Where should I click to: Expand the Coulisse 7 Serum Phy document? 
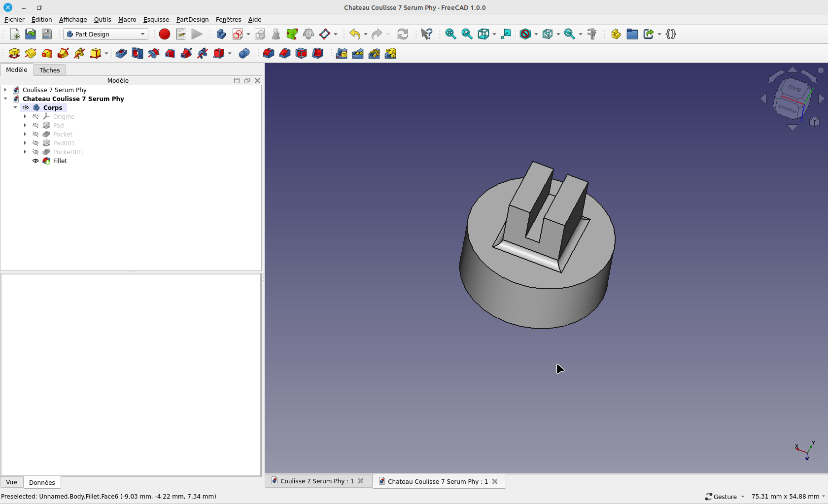5,90
